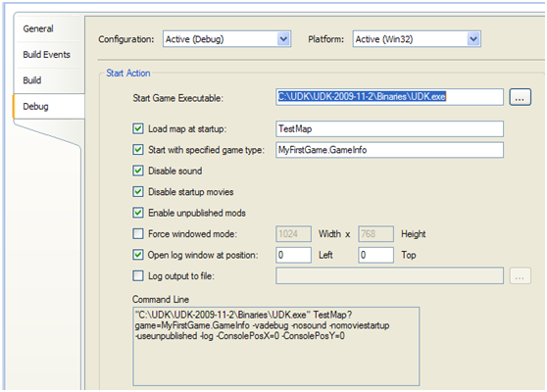
Task: Select the Debug tab
Action: tap(35, 107)
